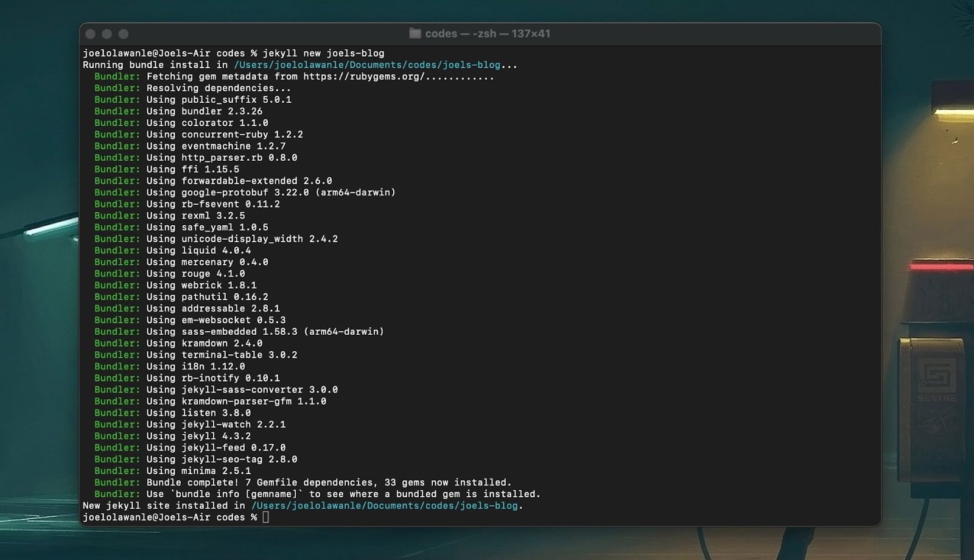Click the folder icon in the title bar
The width and height of the screenshot is (974, 560).
[415, 33]
